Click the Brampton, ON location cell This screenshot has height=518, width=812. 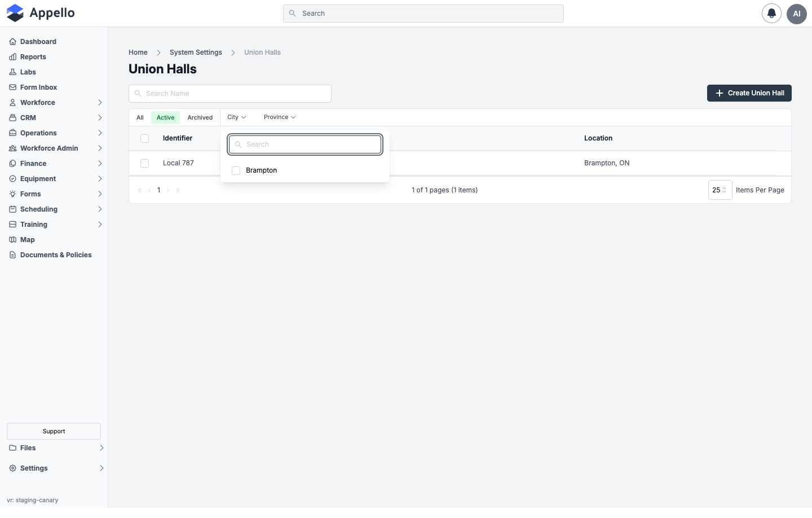tap(607, 163)
